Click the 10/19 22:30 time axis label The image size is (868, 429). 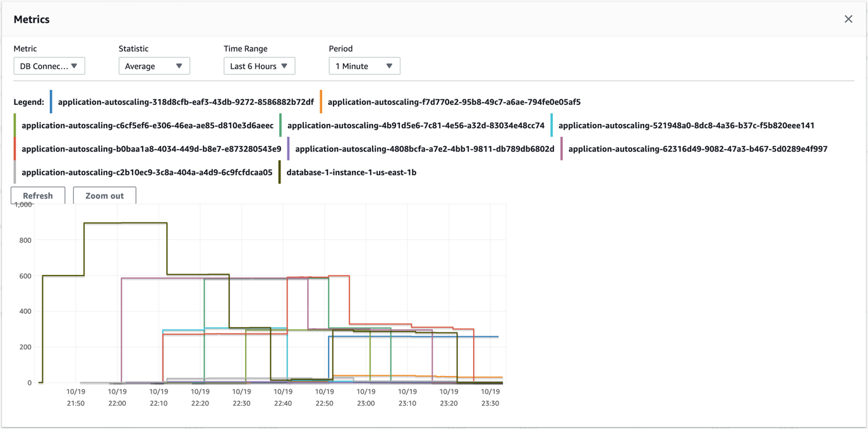pyautogui.click(x=241, y=397)
